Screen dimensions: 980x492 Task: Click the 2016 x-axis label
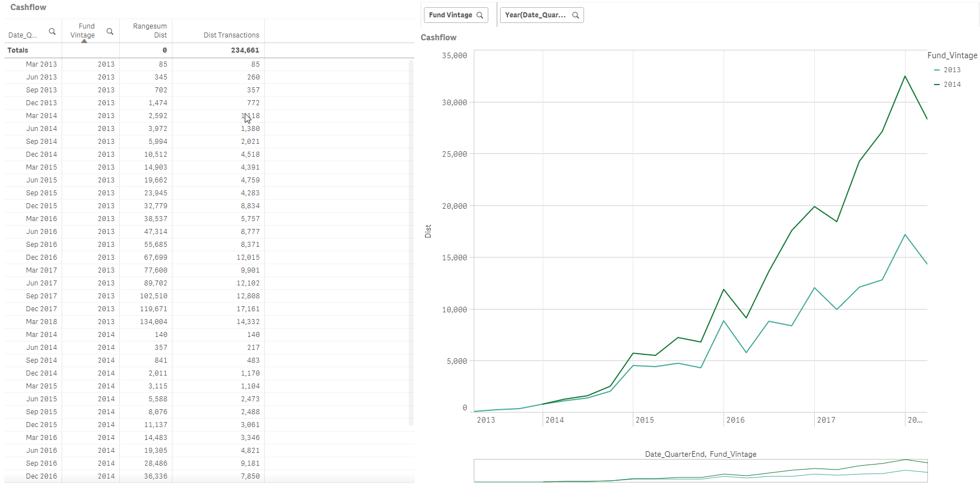(x=735, y=420)
